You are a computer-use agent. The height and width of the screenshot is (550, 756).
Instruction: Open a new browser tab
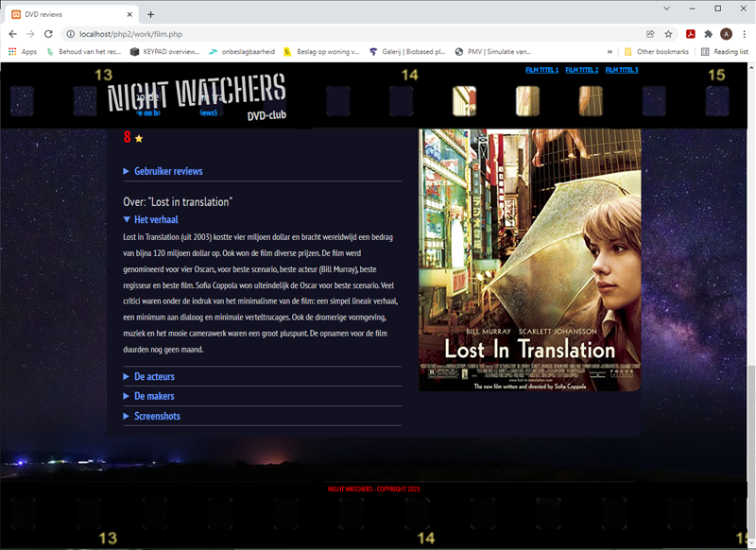tap(150, 14)
